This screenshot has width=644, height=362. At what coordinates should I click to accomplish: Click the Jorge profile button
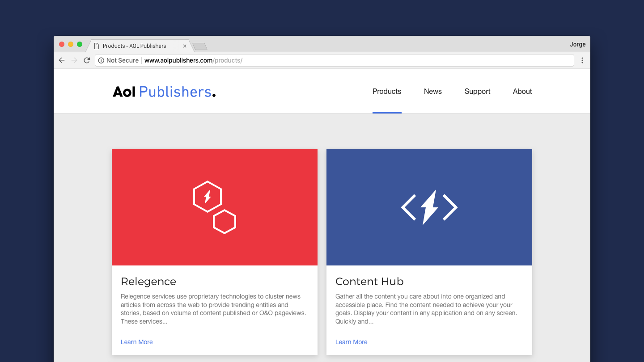[x=577, y=44]
